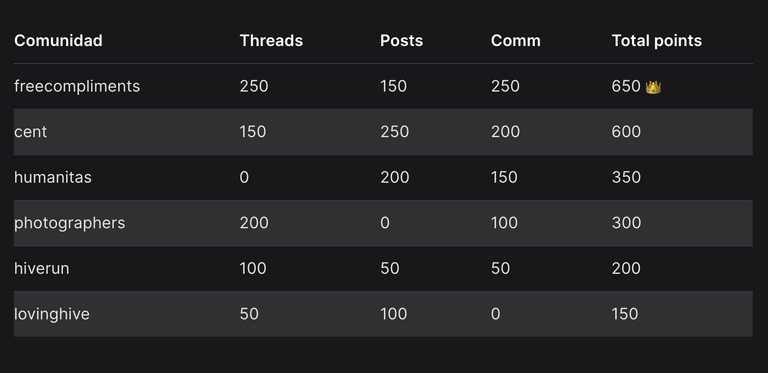Select the Comunidad column header
Image resolution: width=768 pixels, height=373 pixels.
[x=58, y=41]
